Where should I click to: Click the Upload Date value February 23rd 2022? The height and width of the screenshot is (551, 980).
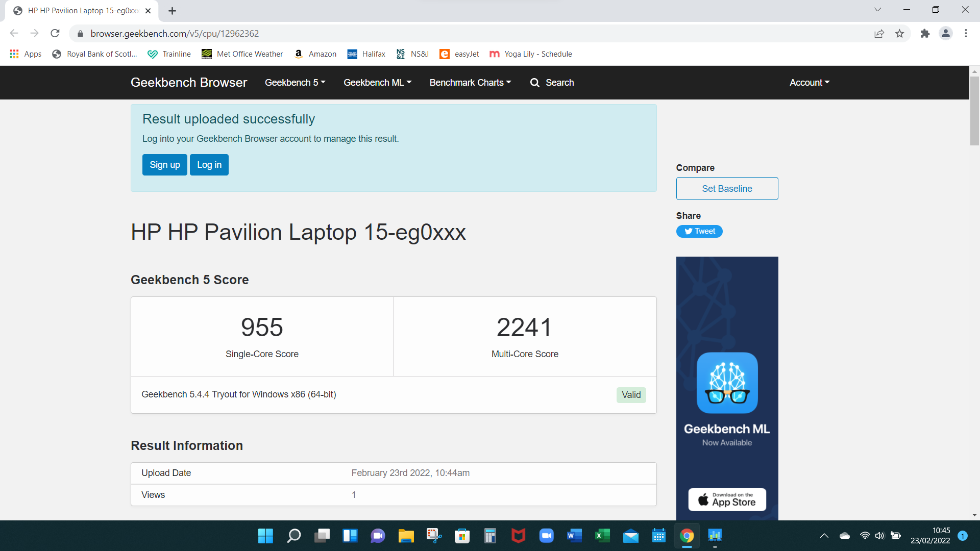coord(410,473)
